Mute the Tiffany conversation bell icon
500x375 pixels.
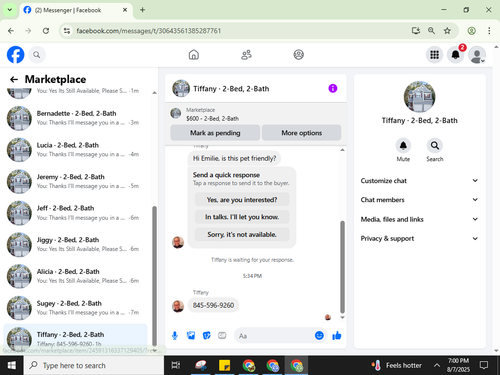click(x=403, y=146)
